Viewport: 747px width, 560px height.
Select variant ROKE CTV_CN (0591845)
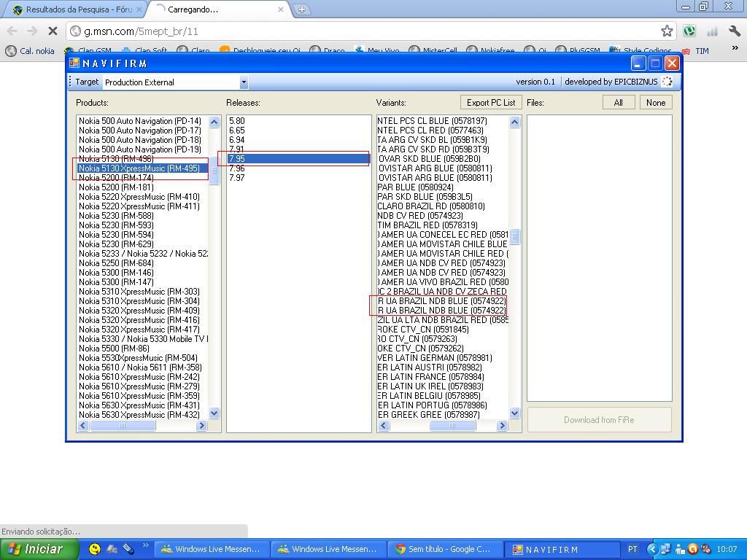pyautogui.click(x=443, y=330)
